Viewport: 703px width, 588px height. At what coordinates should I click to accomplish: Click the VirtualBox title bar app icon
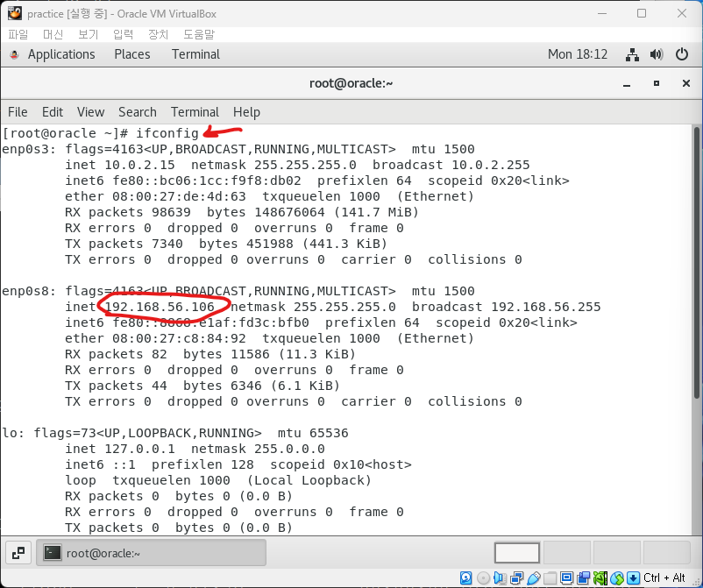coord(14,13)
